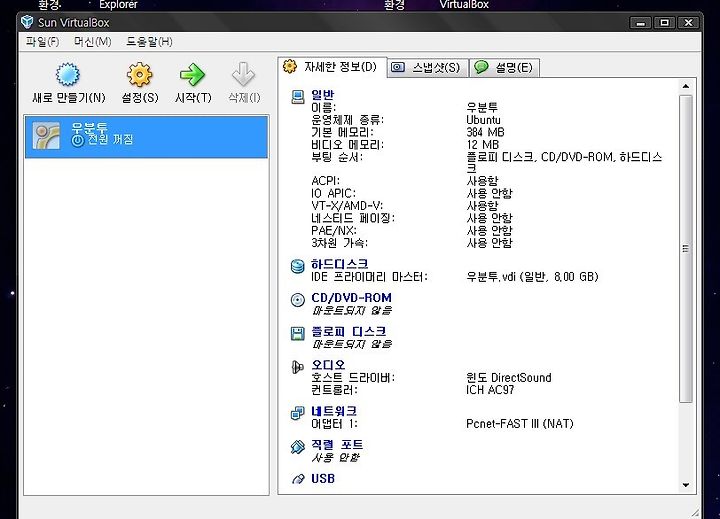Click the '우분투.vdi (일반, 8.00 GB)' value

click(x=532, y=277)
